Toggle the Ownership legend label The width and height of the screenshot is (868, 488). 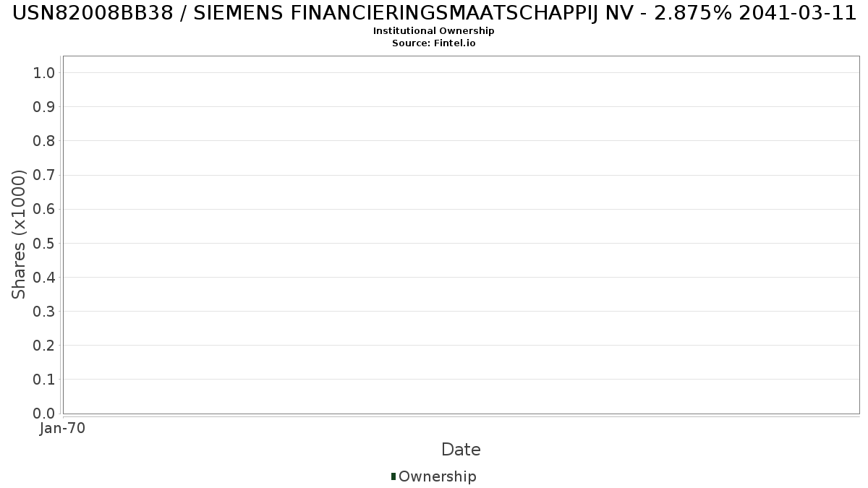(x=437, y=476)
